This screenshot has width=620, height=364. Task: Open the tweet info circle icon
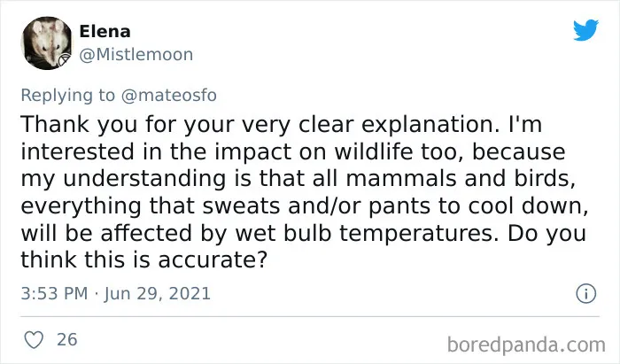(586, 294)
